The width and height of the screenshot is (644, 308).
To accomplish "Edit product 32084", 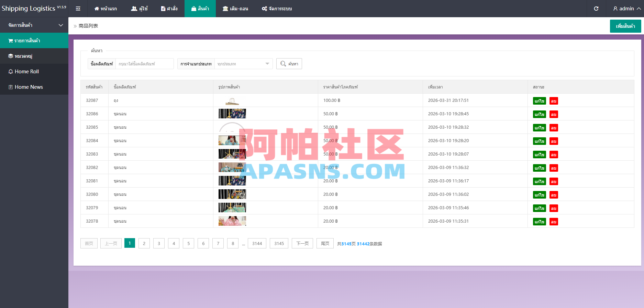I will (x=540, y=141).
